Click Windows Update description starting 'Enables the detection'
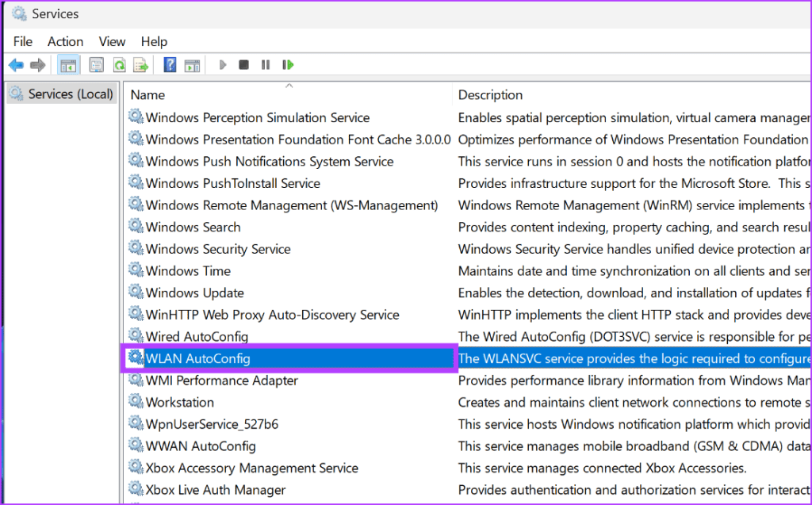Viewport: 812px width, 505px height. [634, 293]
